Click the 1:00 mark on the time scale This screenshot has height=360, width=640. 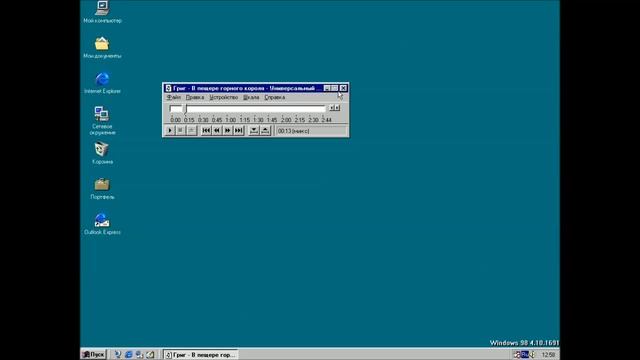click(x=231, y=120)
